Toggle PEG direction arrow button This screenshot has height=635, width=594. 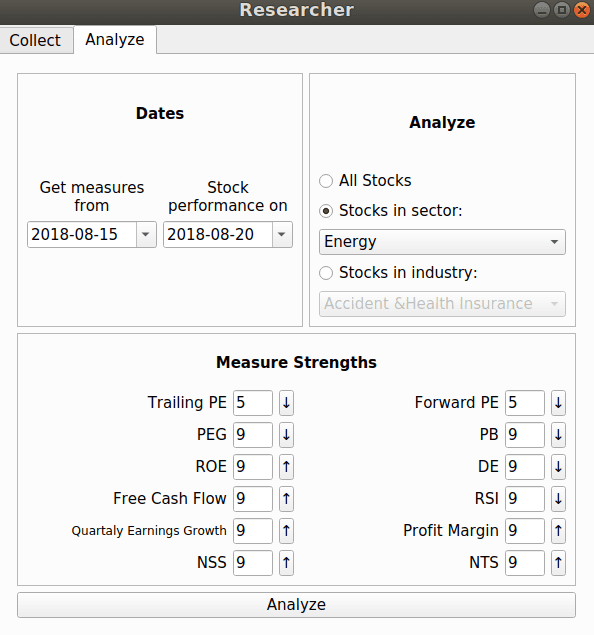(286, 435)
